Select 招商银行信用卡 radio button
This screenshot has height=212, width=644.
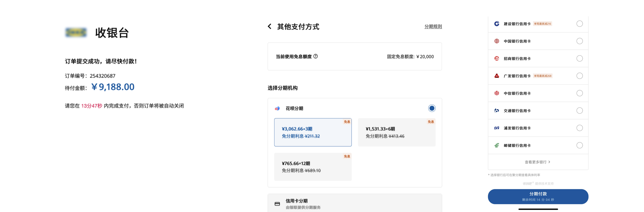(580, 59)
